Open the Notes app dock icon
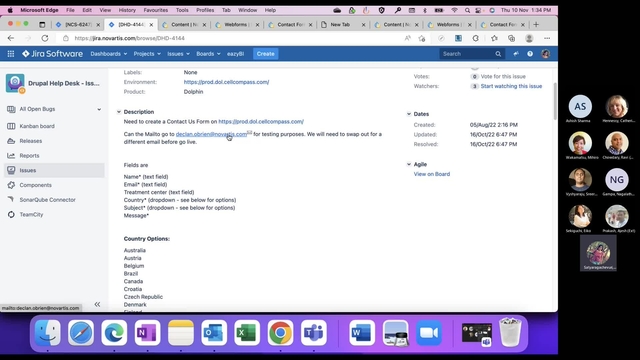The width and height of the screenshot is (640, 360). (181, 333)
